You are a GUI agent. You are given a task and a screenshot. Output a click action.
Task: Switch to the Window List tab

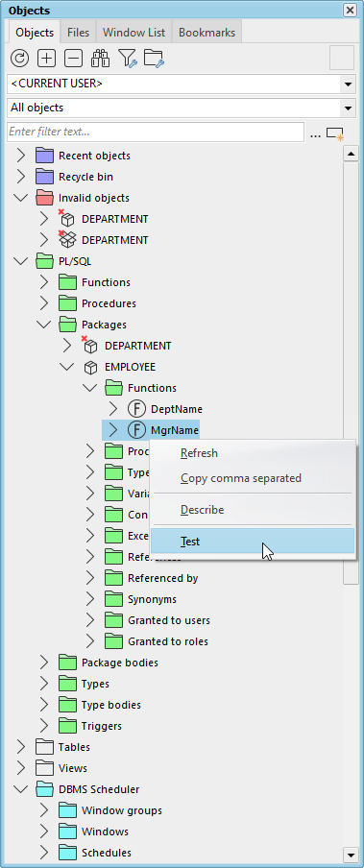133,33
